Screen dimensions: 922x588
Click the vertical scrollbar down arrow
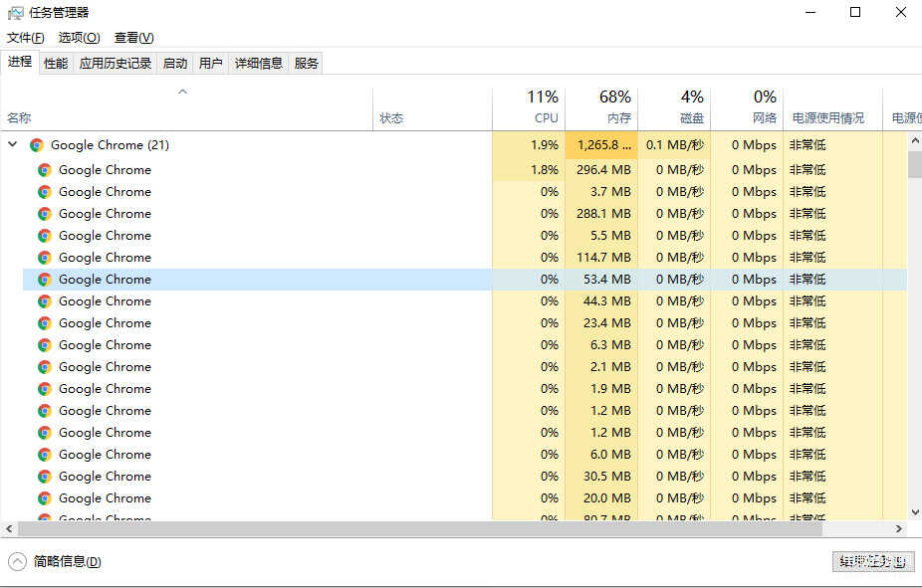[915, 512]
